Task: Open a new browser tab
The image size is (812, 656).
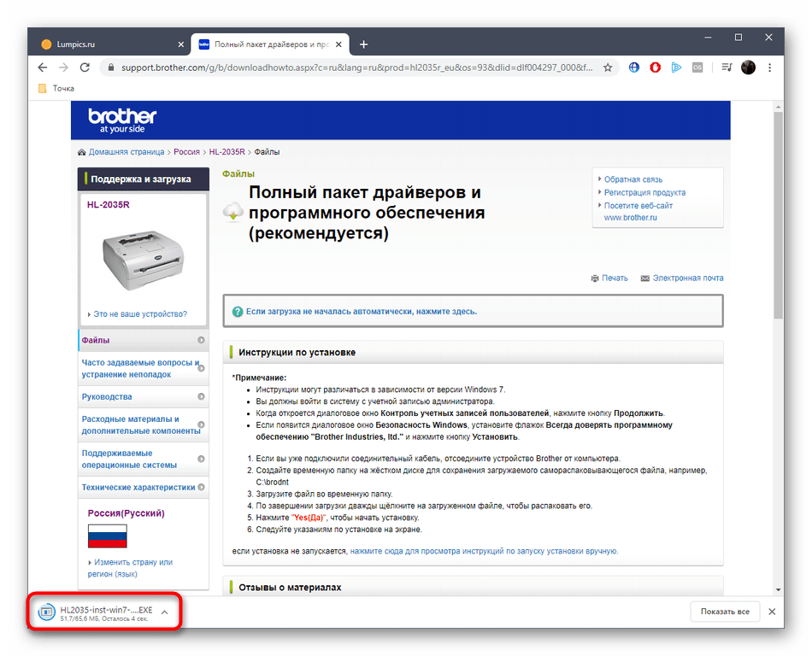Action: [x=363, y=44]
